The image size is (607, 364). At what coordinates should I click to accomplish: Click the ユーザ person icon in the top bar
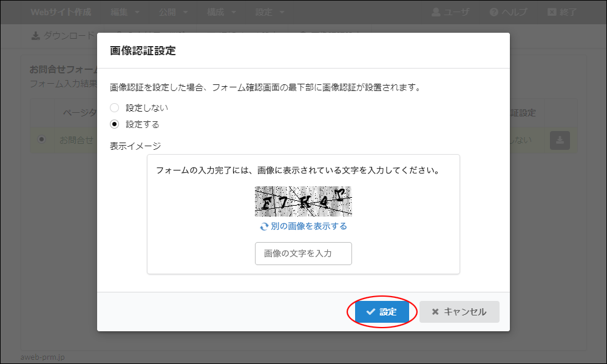click(x=436, y=12)
